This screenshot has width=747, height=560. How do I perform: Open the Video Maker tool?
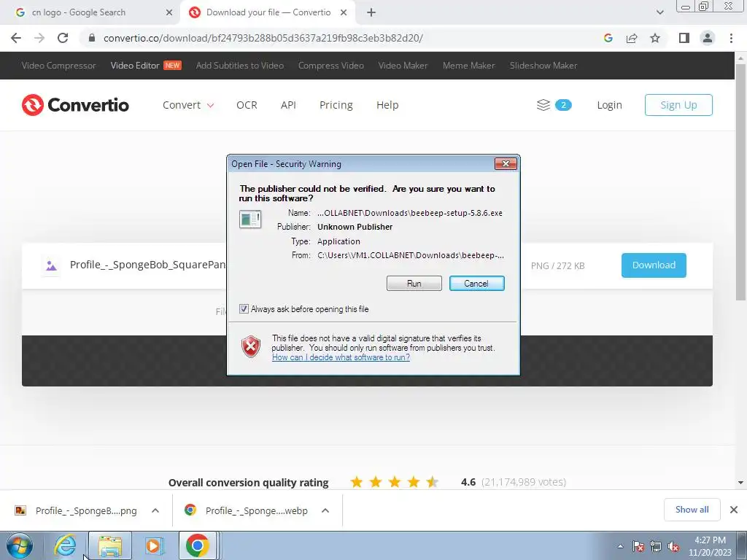403,66
